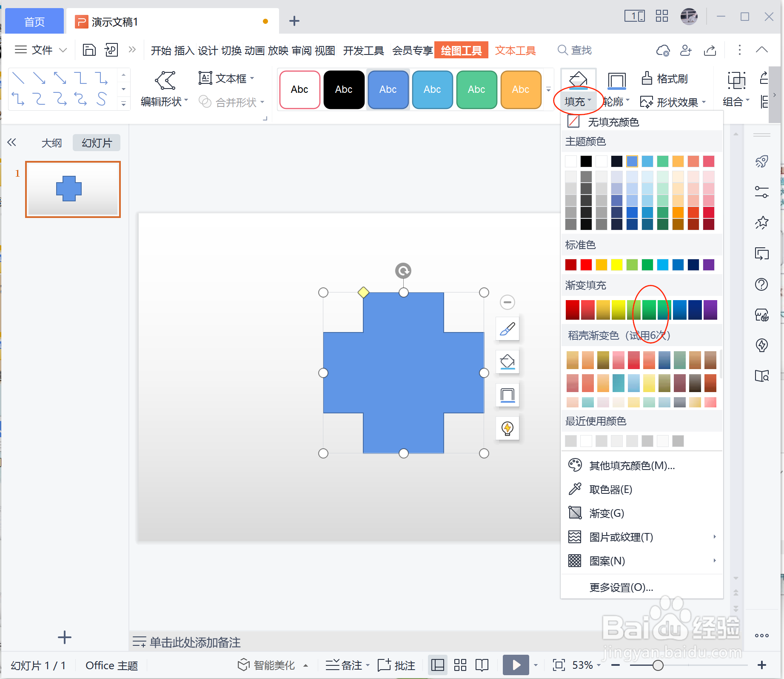Collapse the ribbon with the up caret
This screenshot has width=784, height=679.
[x=762, y=50]
